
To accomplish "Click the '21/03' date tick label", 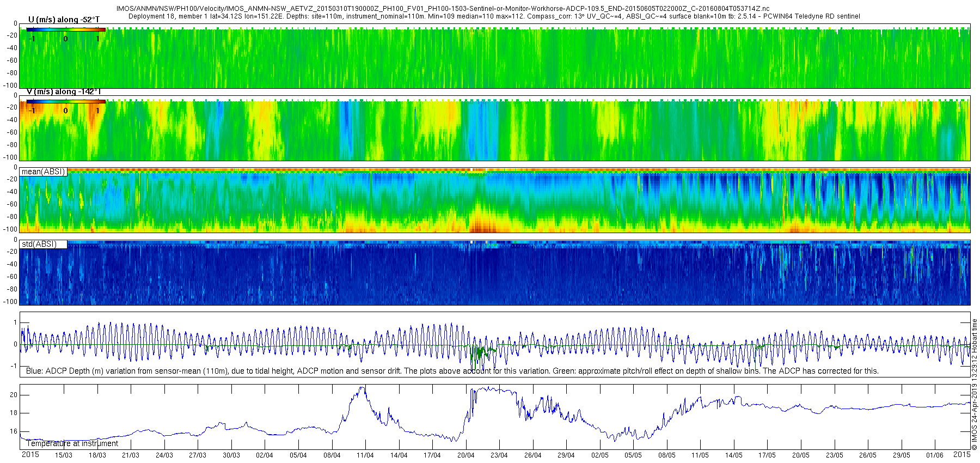I will 131,455.
